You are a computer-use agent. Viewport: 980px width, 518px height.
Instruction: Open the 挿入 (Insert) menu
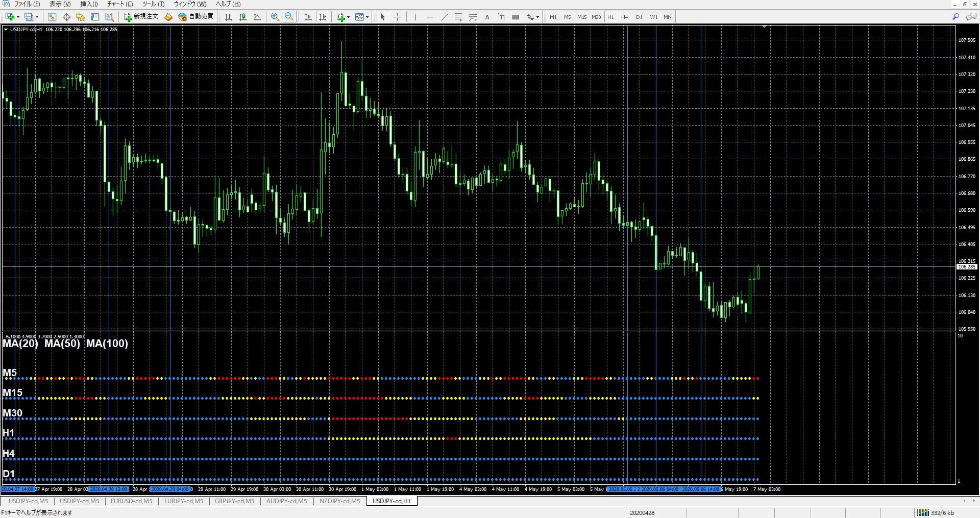click(89, 4)
